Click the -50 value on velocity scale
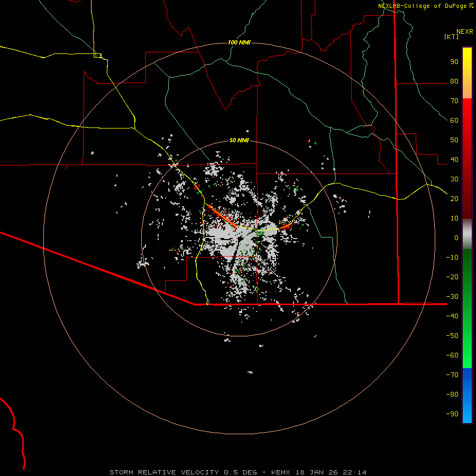 pos(452,336)
